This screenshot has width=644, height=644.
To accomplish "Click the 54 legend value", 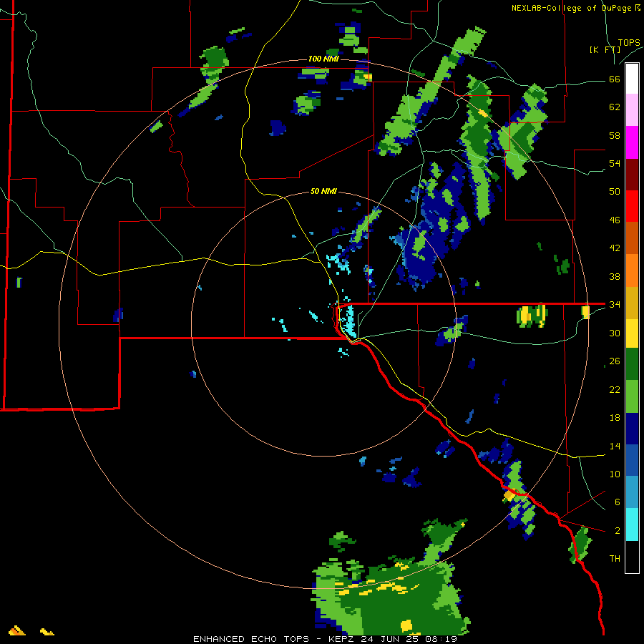I will point(615,164).
